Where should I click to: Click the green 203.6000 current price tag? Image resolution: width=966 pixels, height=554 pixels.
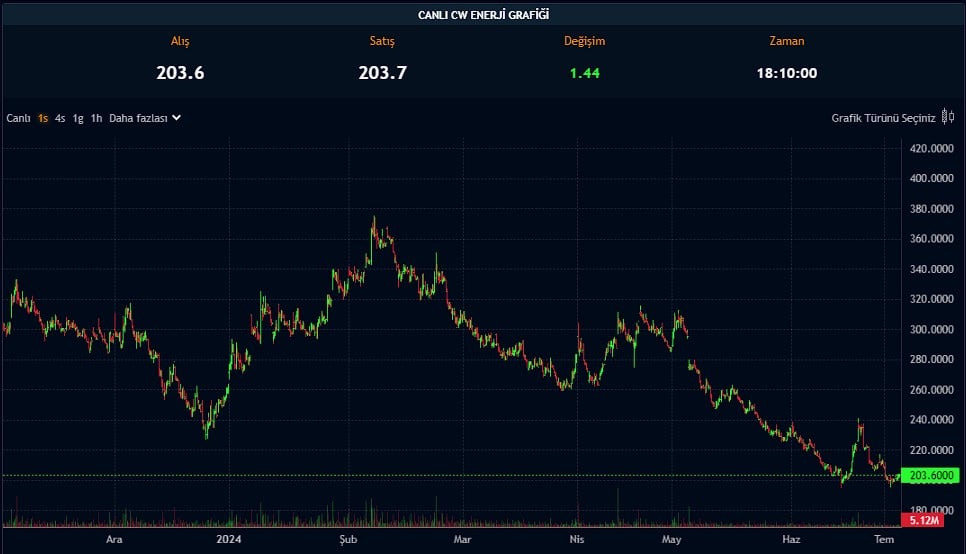click(x=930, y=476)
